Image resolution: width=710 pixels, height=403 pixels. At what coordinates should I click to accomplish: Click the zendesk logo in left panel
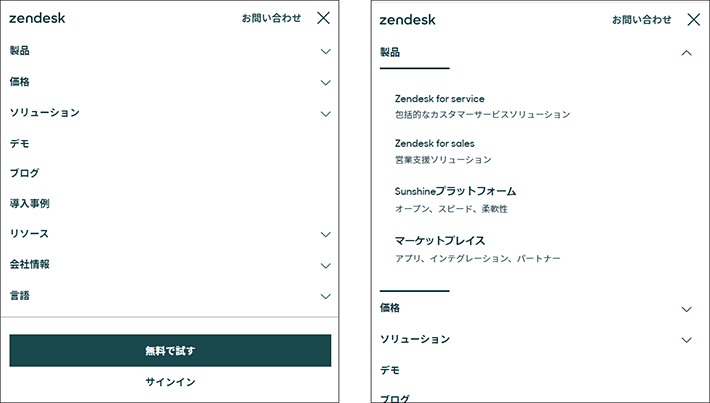tap(37, 18)
